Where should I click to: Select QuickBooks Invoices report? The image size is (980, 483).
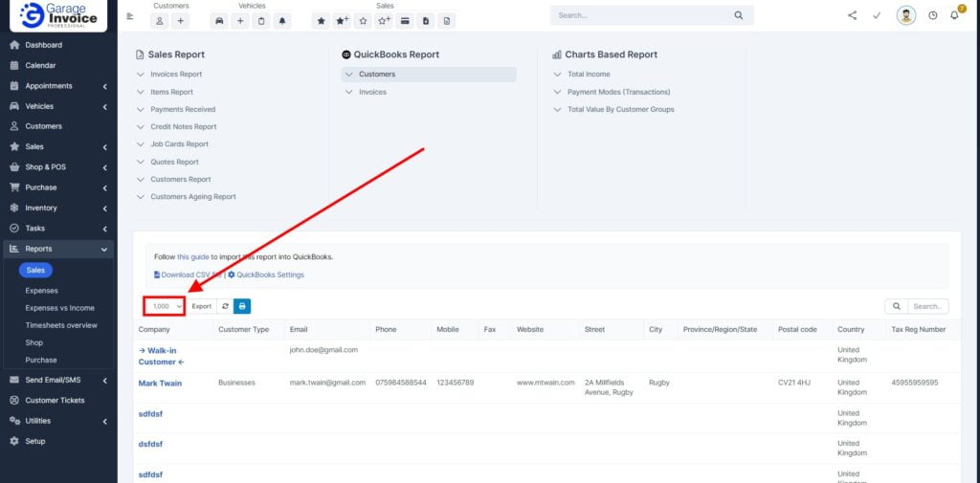[372, 92]
